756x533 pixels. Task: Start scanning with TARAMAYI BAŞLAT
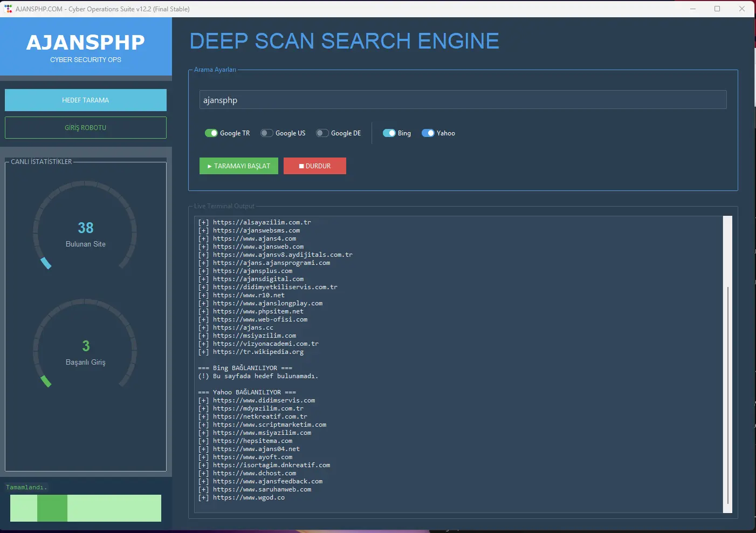[238, 166]
